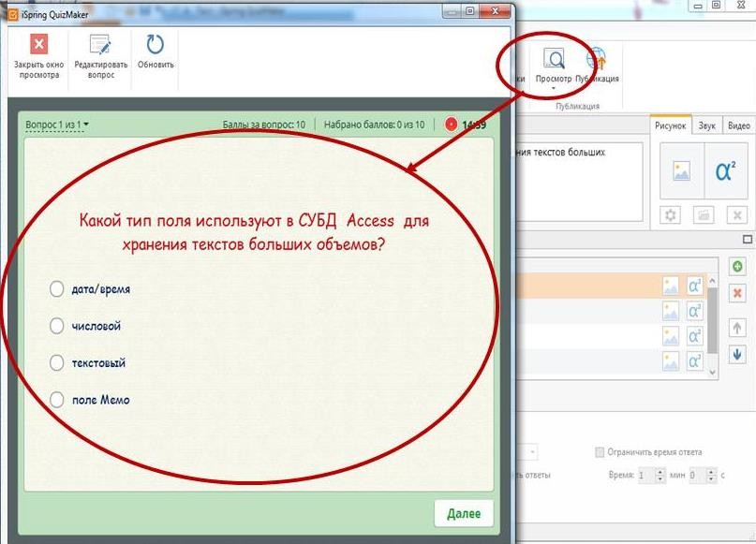Add formula to fourth answer row

tap(694, 360)
